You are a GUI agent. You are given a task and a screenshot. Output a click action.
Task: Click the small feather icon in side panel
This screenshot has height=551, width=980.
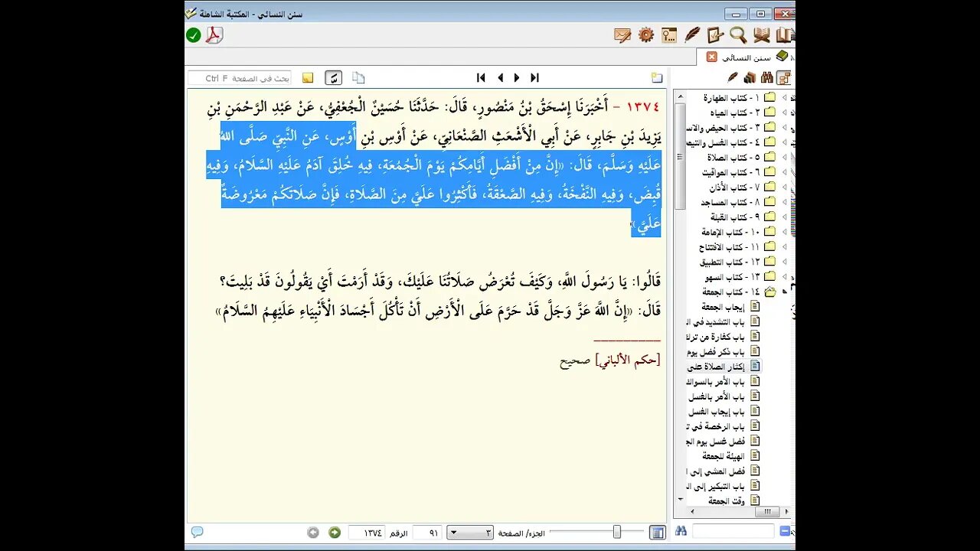[733, 77]
